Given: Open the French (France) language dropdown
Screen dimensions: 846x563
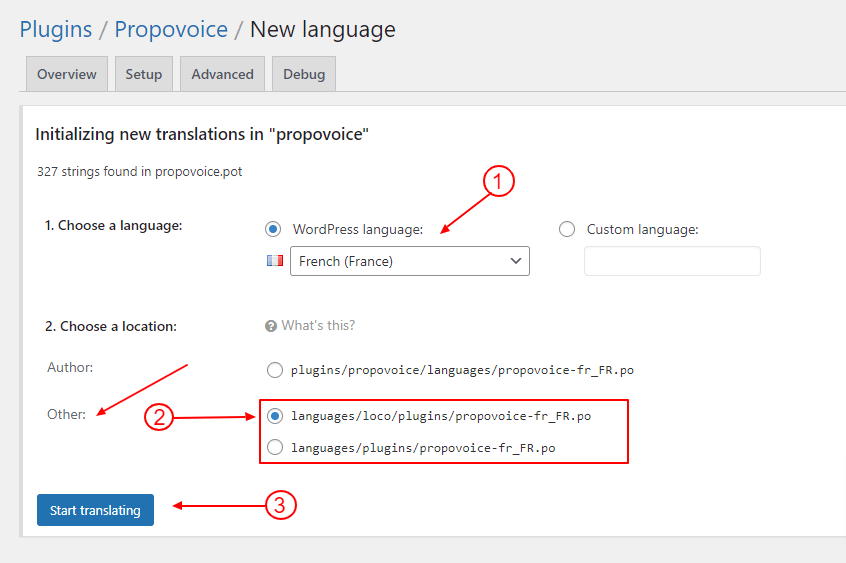Looking at the screenshot, I should click(x=410, y=261).
